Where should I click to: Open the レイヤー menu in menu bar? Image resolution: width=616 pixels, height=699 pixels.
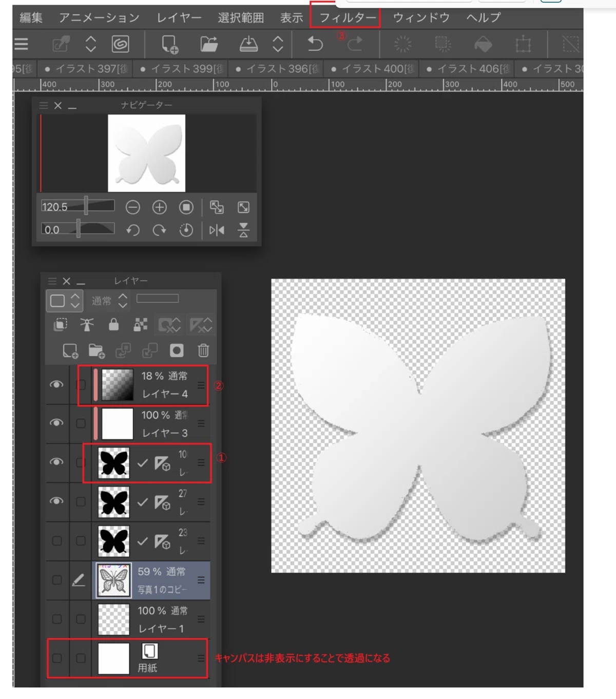click(x=179, y=17)
